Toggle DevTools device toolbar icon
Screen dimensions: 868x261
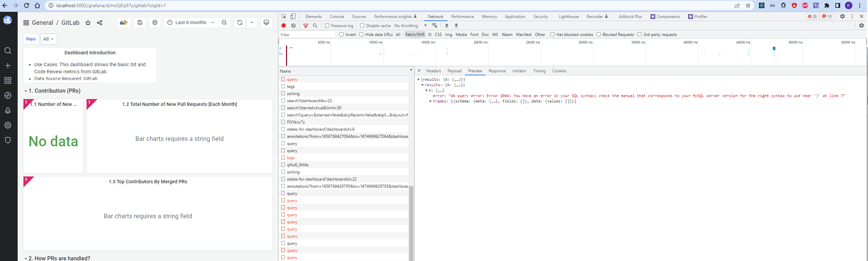(293, 16)
